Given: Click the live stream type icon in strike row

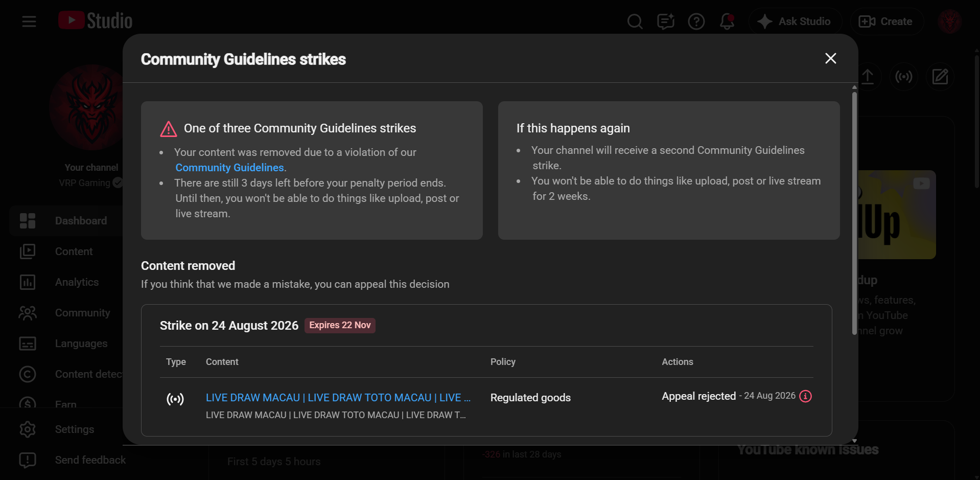Looking at the screenshot, I should click(175, 399).
